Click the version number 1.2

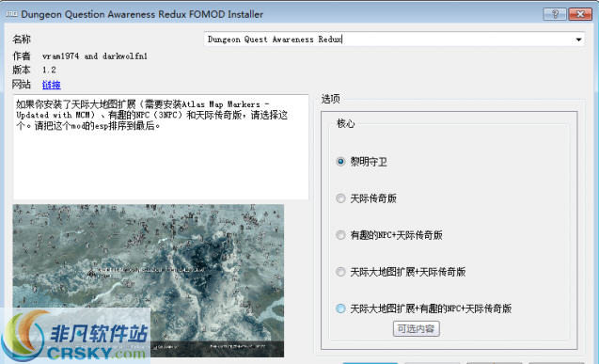[49, 70]
